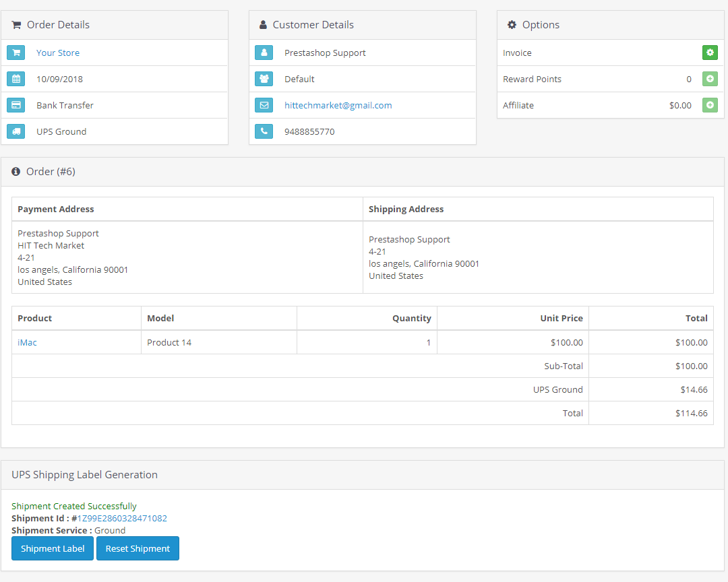Add reward points with the plus button
The width and height of the screenshot is (728, 582).
click(x=710, y=79)
